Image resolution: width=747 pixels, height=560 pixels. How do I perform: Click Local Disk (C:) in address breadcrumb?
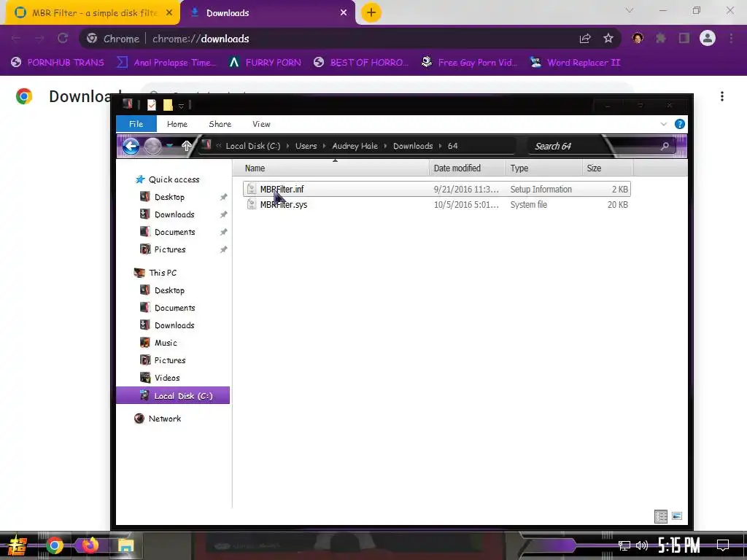(253, 146)
